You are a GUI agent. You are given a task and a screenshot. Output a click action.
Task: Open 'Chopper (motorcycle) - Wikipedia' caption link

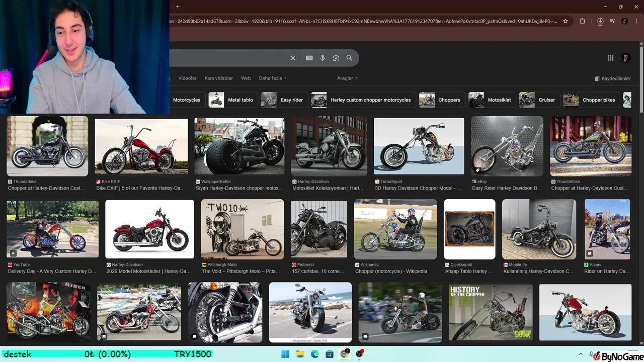pos(391,271)
